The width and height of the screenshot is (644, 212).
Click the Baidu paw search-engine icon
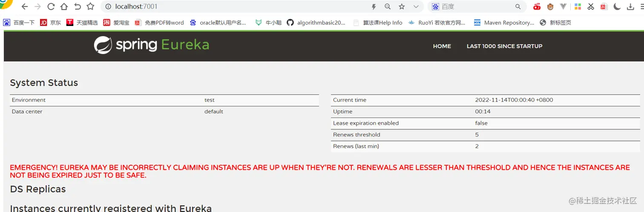tap(435, 7)
